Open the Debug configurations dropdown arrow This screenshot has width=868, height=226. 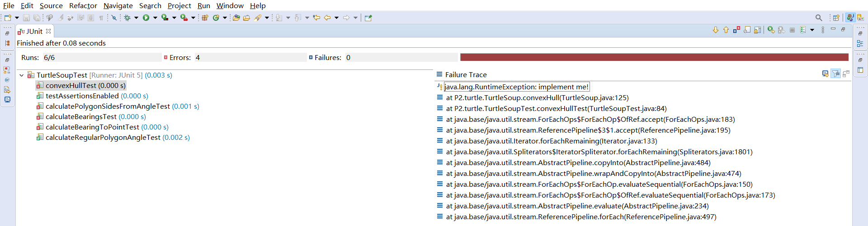coord(136,18)
